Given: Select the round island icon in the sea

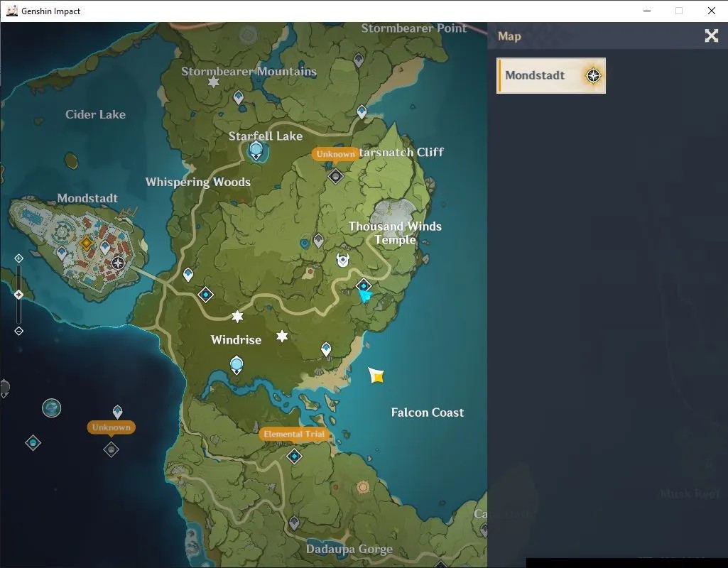Looking at the screenshot, I should [x=52, y=408].
